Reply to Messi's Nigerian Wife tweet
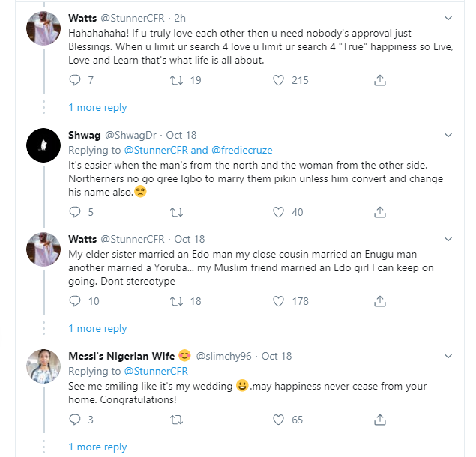 (x=74, y=420)
